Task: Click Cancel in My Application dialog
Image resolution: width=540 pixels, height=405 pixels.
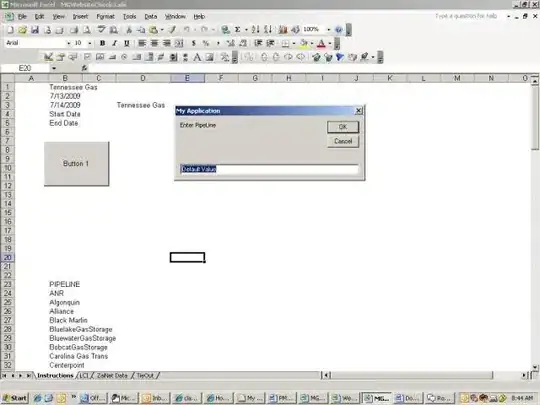Action: click(x=343, y=141)
